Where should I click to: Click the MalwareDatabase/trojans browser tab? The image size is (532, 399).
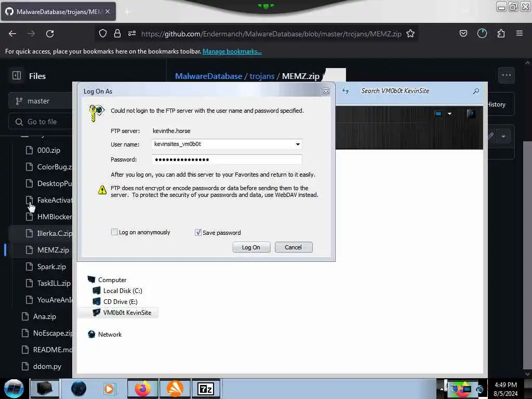tap(58, 11)
